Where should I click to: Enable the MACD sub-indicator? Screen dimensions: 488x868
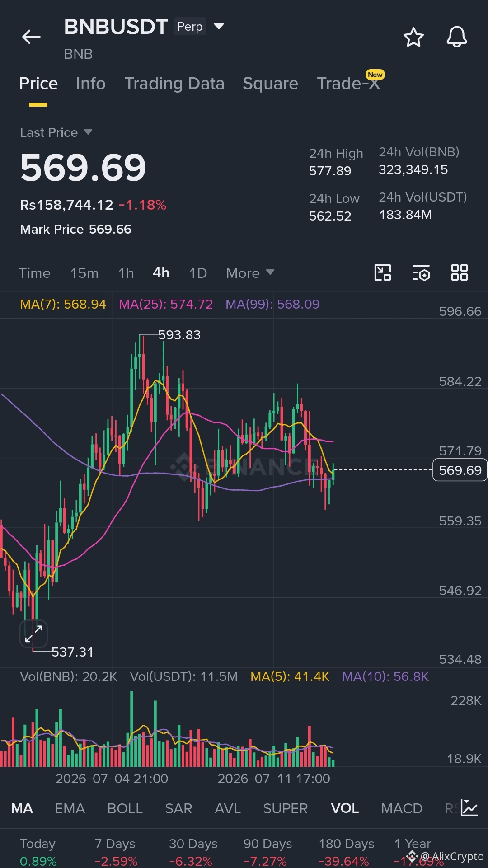click(x=402, y=808)
